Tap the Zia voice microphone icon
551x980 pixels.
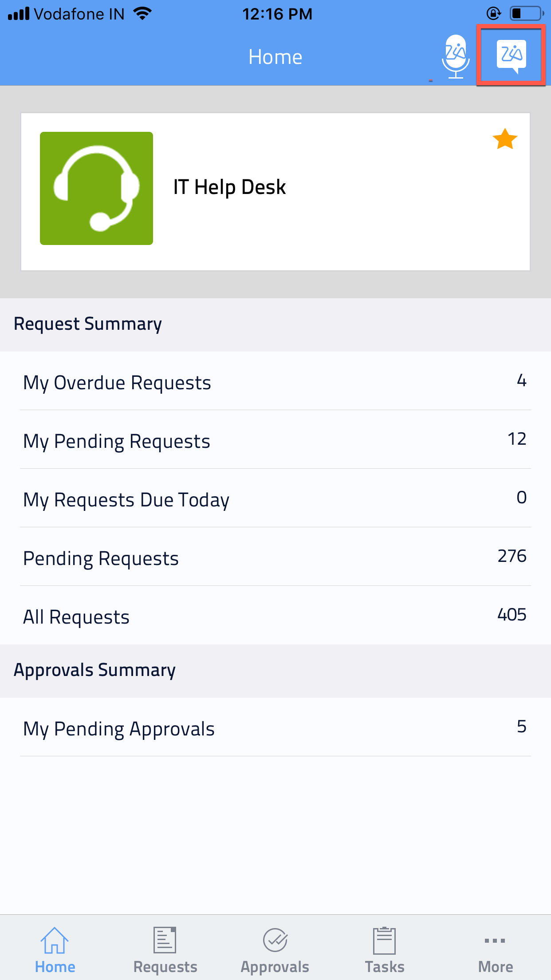tap(456, 57)
